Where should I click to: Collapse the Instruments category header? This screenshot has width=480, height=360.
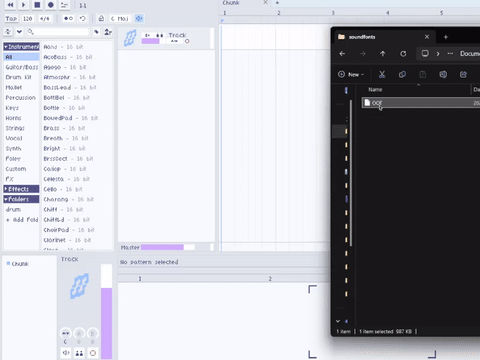pyautogui.click(x=21, y=47)
